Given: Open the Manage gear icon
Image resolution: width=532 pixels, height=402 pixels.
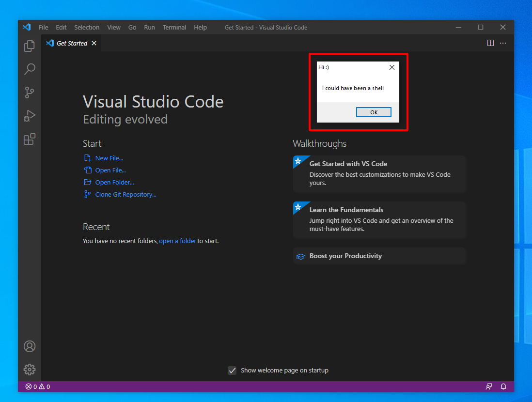Looking at the screenshot, I should pos(30,370).
